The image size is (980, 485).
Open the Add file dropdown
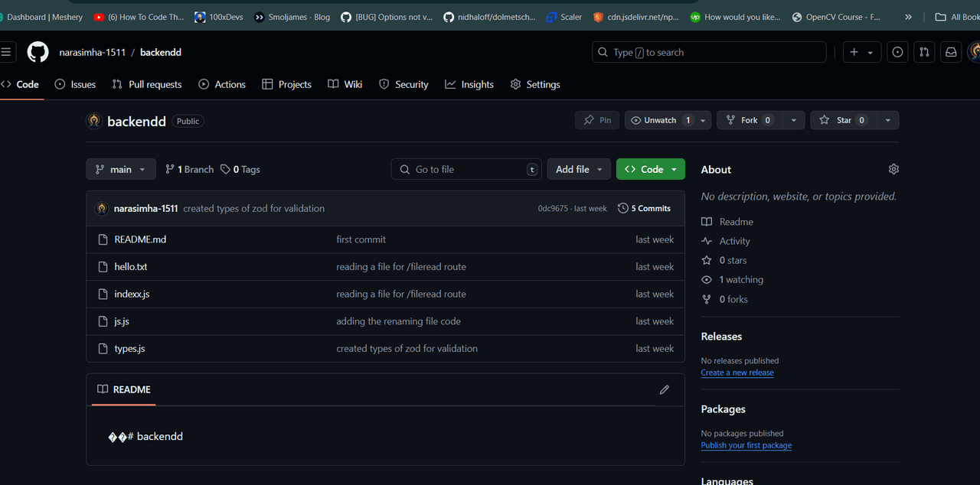[x=580, y=169]
